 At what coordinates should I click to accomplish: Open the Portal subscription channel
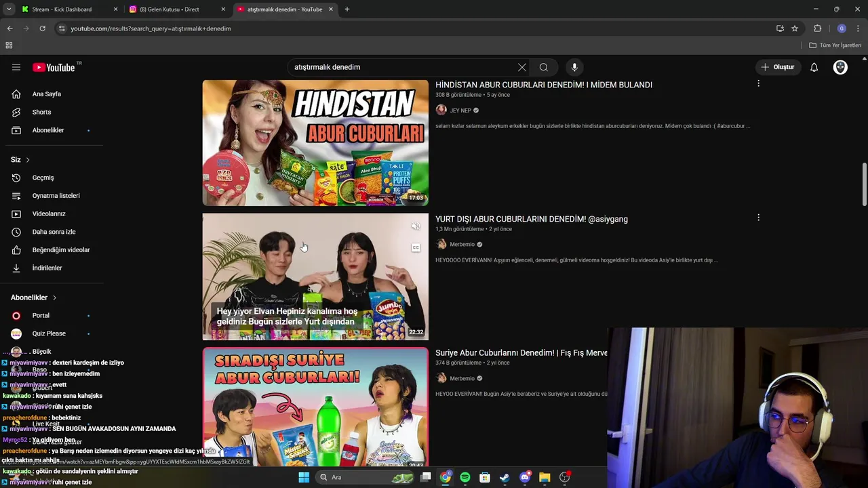[41, 316]
